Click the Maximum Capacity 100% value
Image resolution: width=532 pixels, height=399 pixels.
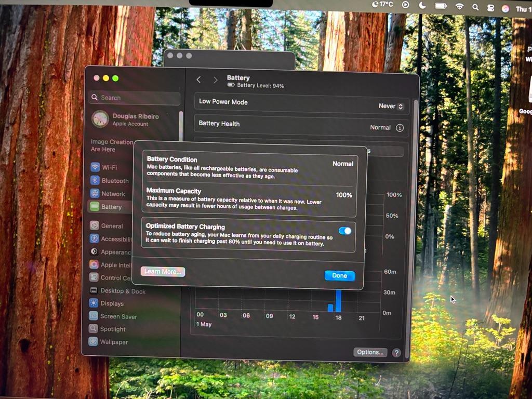[x=344, y=195]
